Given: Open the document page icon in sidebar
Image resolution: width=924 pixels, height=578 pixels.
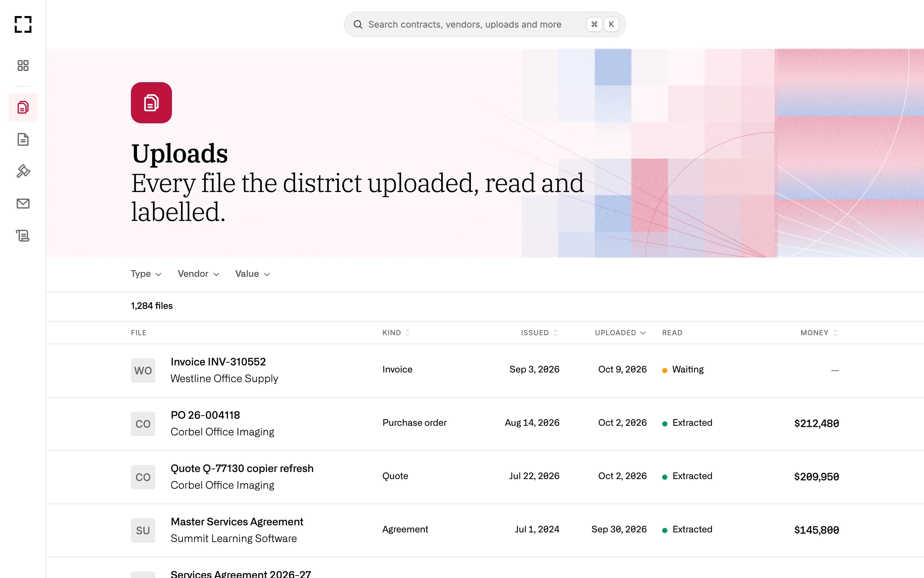Looking at the screenshot, I should [23, 140].
